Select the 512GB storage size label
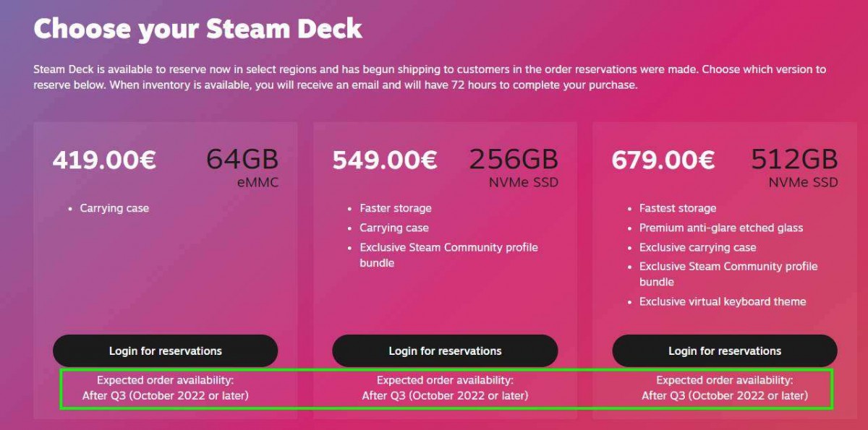 794,159
